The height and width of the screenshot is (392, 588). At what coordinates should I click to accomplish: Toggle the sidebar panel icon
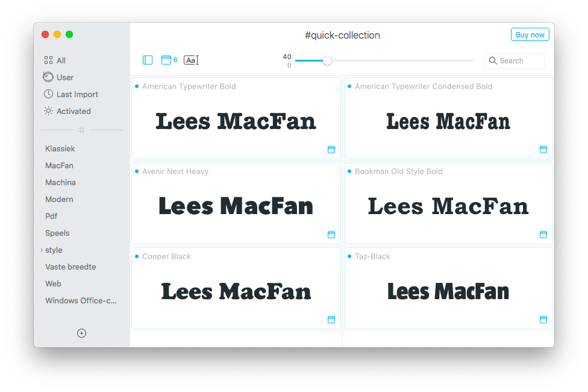pos(148,60)
